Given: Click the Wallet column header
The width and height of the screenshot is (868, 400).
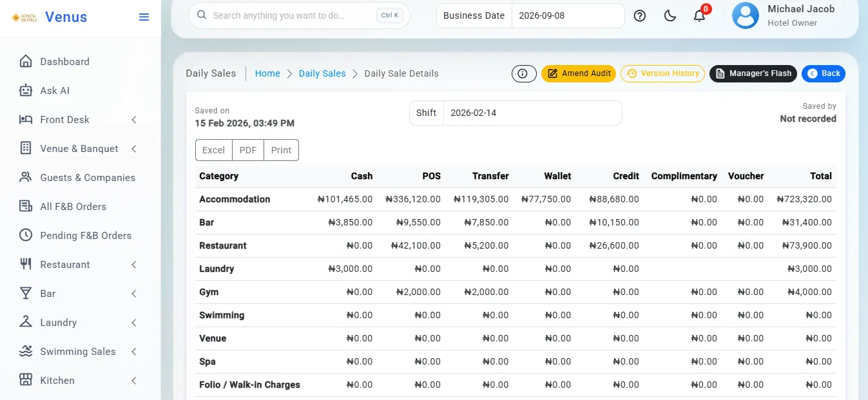Looking at the screenshot, I should 557,176.
